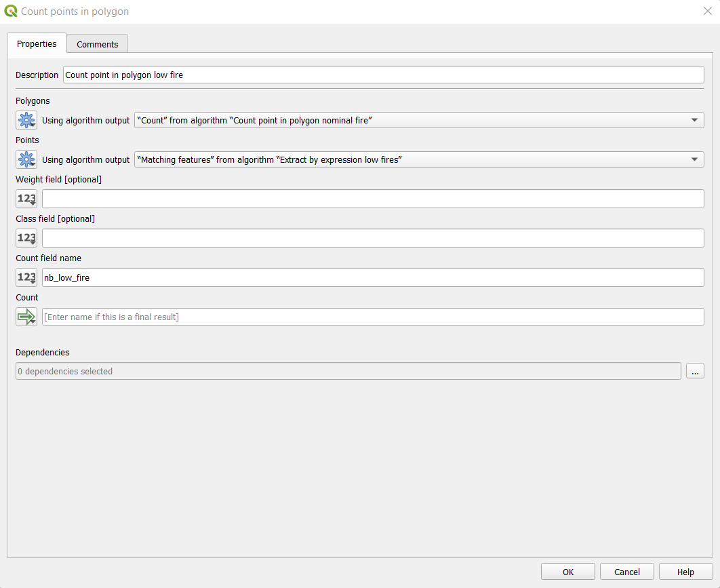Click the Polygons algorithm output source icon
Image resolution: width=720 pixels, height=588 pixels.
(26, 121)
